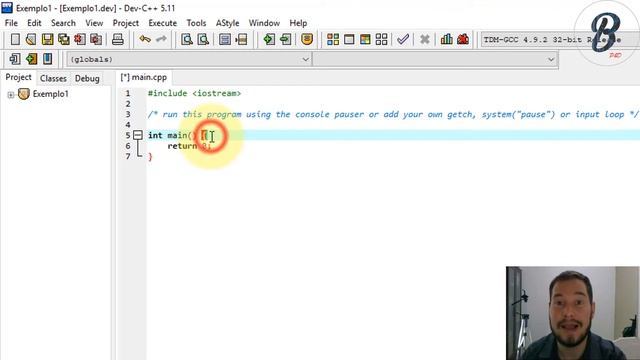Click the Save All toolbar icon
This screenshot has height=360, width=640.
coord(64,39)
